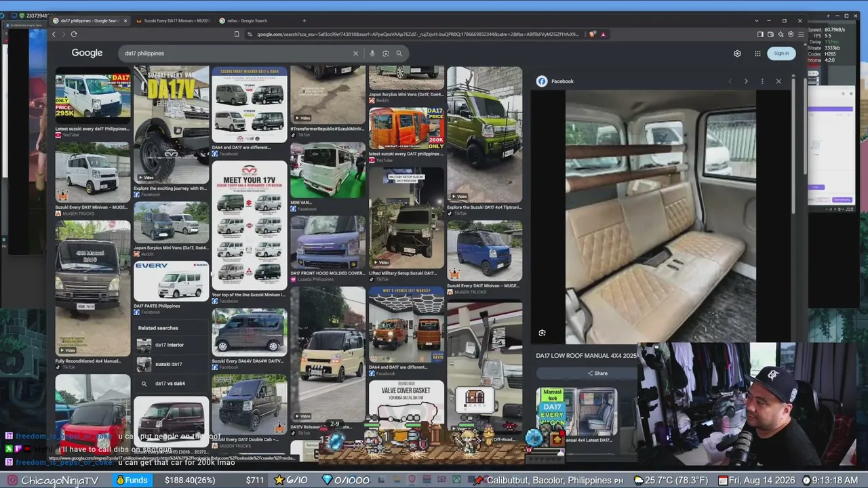Click the date Fri, Aug 14 2026

[x=763, y=481]
